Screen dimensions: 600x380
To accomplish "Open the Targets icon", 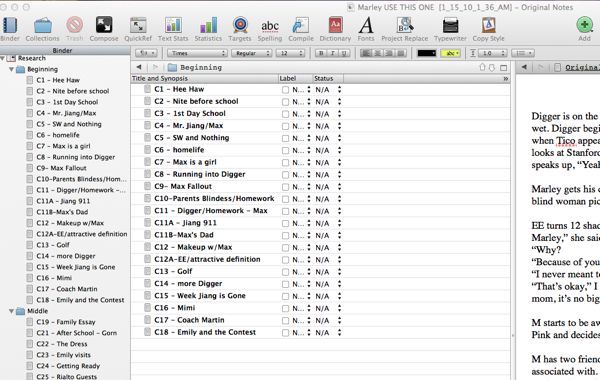I will pyautogui.click(x=240, y=25).
